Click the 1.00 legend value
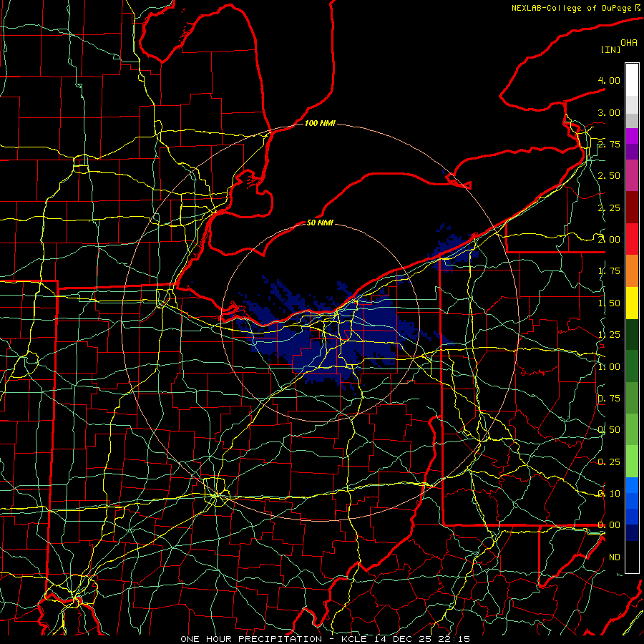Image resolution: width=644 pixels, height=644 pixels. tap(609, 367)
